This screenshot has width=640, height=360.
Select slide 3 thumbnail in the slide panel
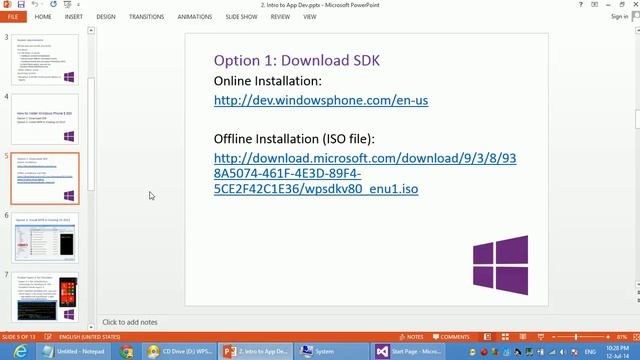[x=45, y=60]
